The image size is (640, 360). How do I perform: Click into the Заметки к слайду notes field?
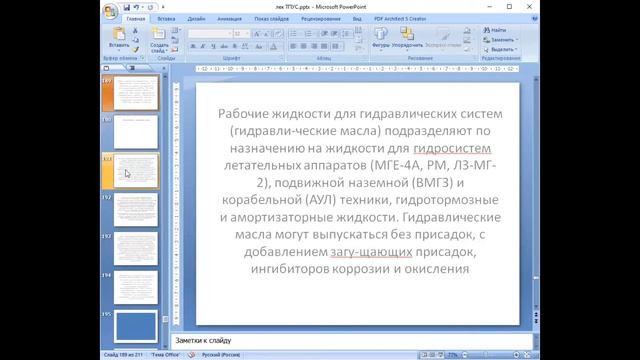pos(352,340)
